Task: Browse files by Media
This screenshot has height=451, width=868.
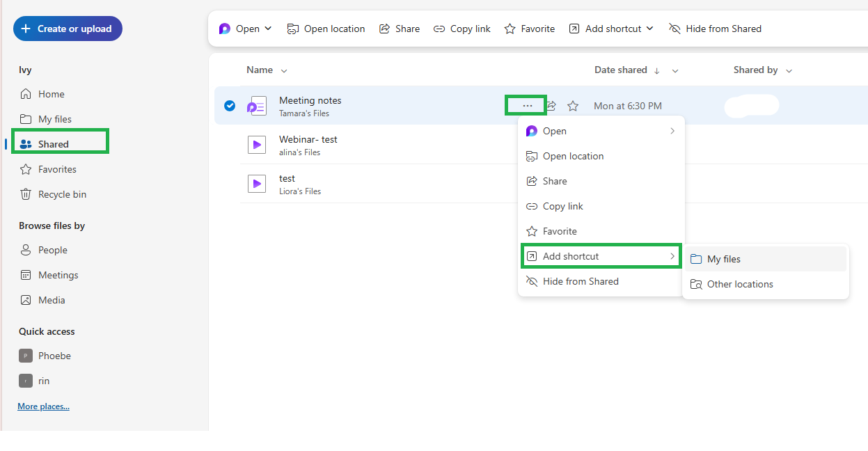Action: click(52, 300)
